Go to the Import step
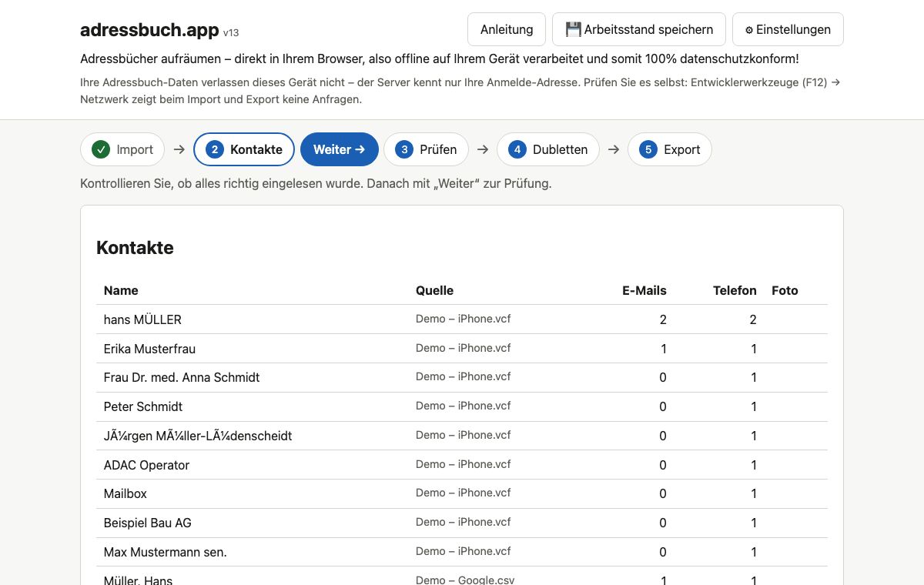Image resolution: width=924 pixels, height=585 pixels. coord(122,149)
